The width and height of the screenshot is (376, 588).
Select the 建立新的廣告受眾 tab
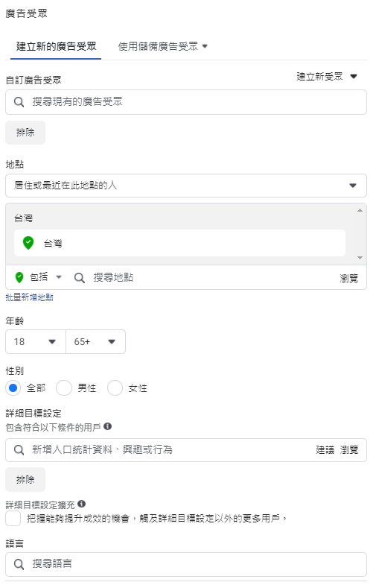point(56,46)
